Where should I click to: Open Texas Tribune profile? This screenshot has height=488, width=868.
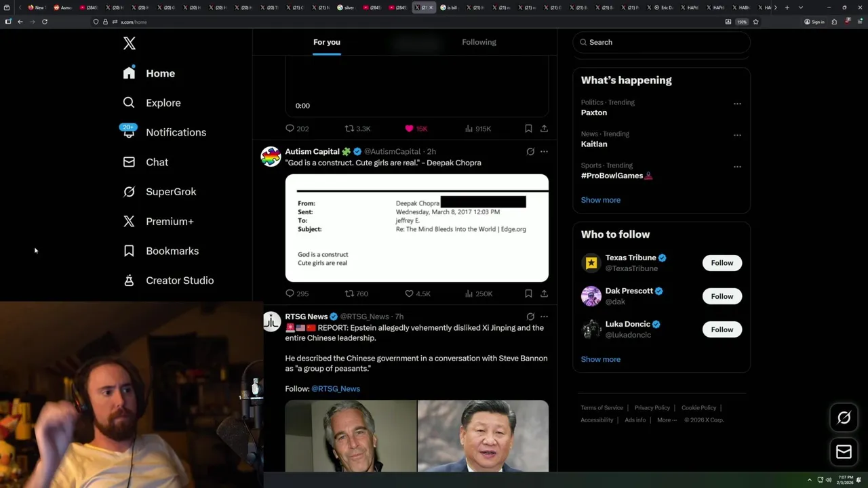coord(631,258)
